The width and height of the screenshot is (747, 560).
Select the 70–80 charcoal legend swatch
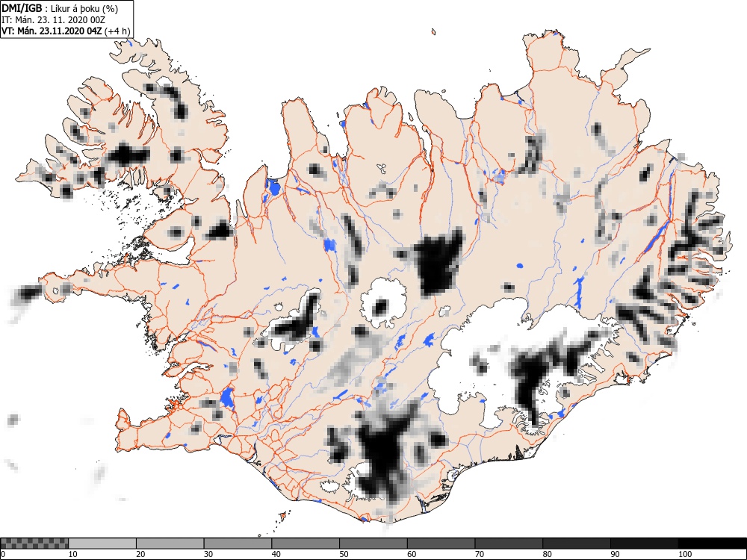pyautogui.click(x=509, y=544)
